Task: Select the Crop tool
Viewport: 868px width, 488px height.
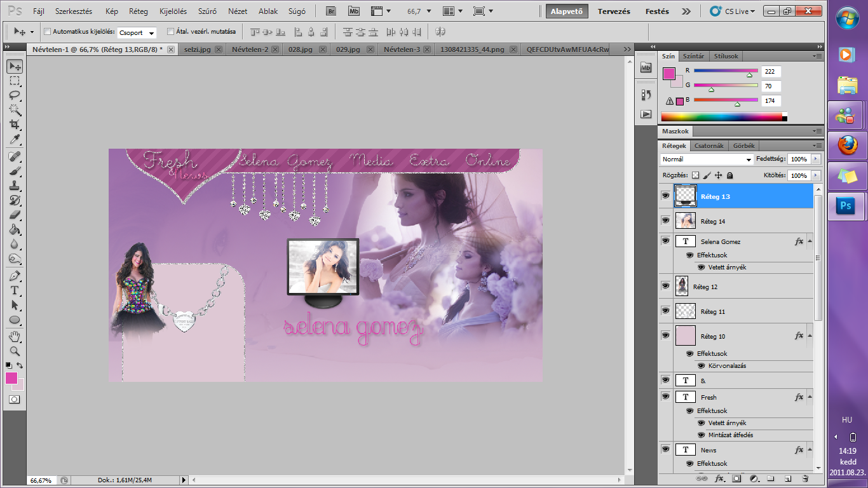Action: coord(14,125)
